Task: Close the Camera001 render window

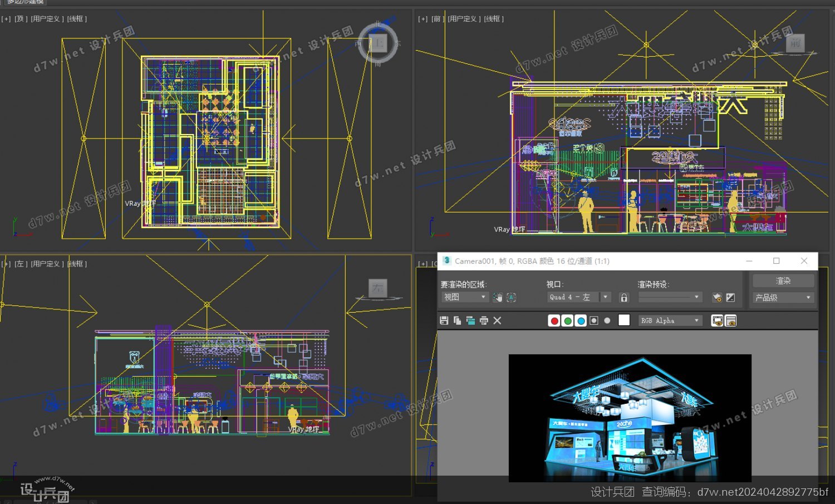Action: click(x=804, y=261)
